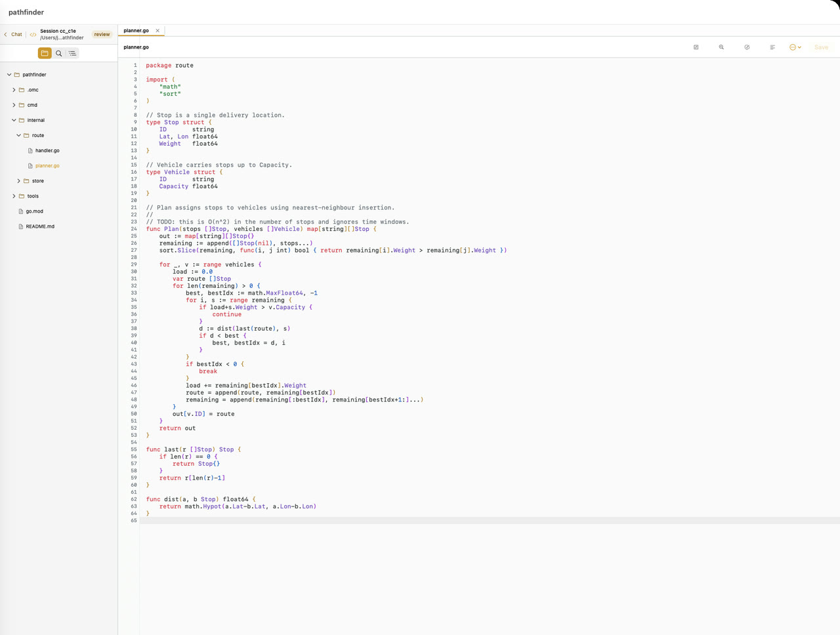Click the TODO comment on line 23

click(277, 222)
